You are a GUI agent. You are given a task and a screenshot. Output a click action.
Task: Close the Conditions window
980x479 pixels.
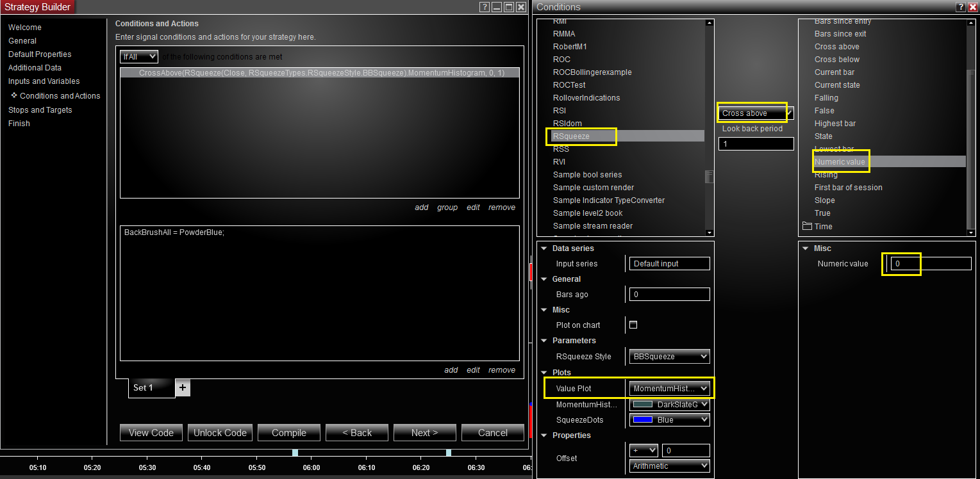coord(972,7)
